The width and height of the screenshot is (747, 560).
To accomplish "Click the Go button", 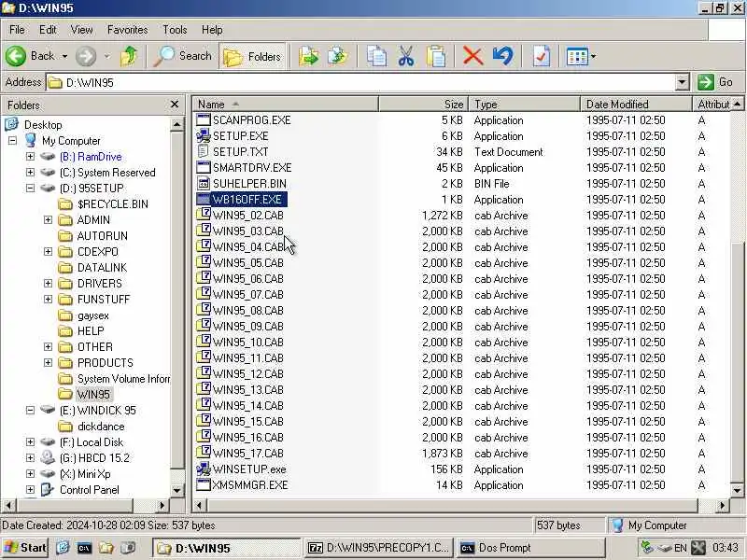I will click(x=717, y=82).
